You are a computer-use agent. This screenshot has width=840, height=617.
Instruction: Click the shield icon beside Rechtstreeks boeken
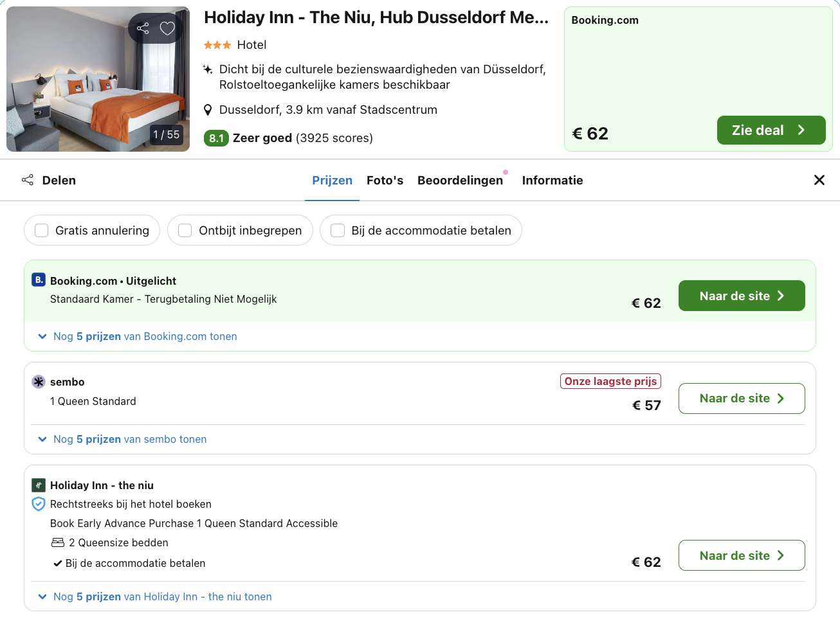pos(39,504)
